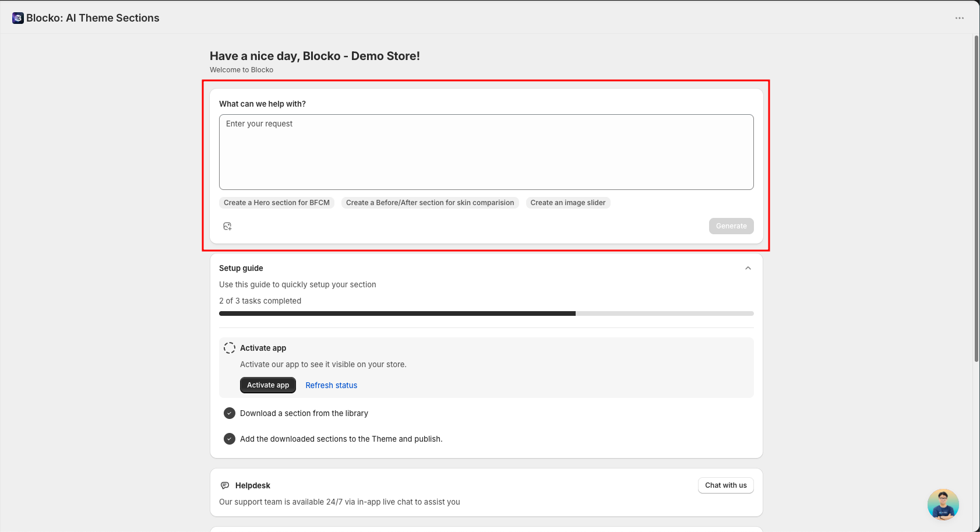Click the page vertical scrollbar

point(977,198)
